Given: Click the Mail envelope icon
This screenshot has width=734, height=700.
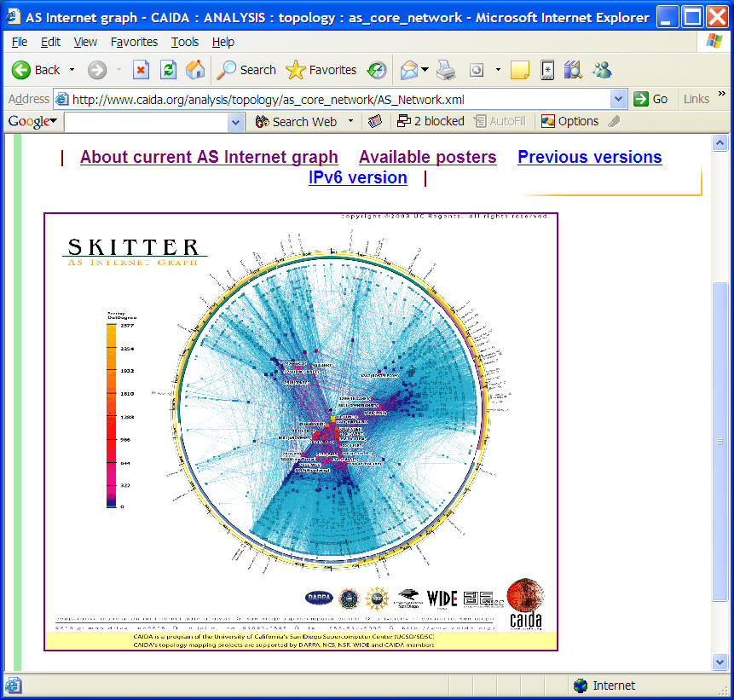Looking at the screenshot, I should [x=409, y=70].
